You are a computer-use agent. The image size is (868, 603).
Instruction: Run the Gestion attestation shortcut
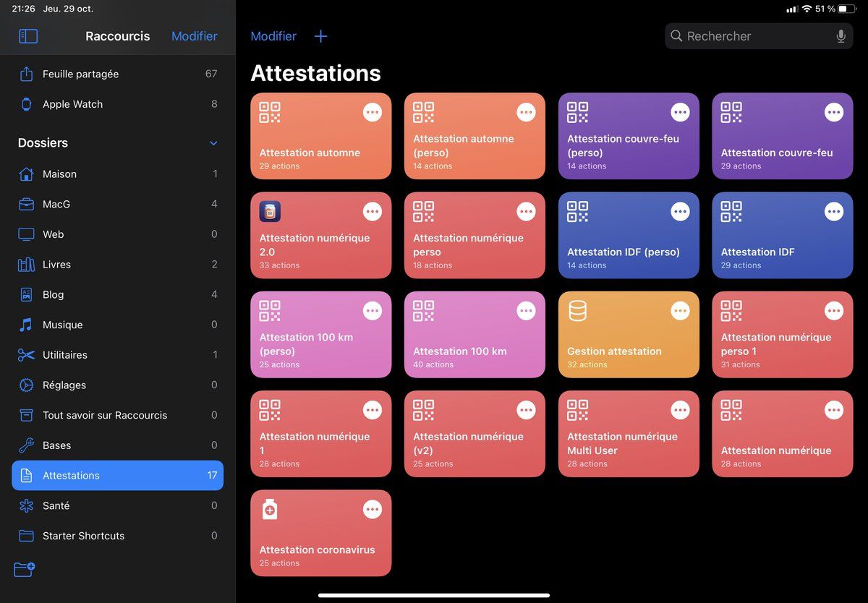[629, 335]
